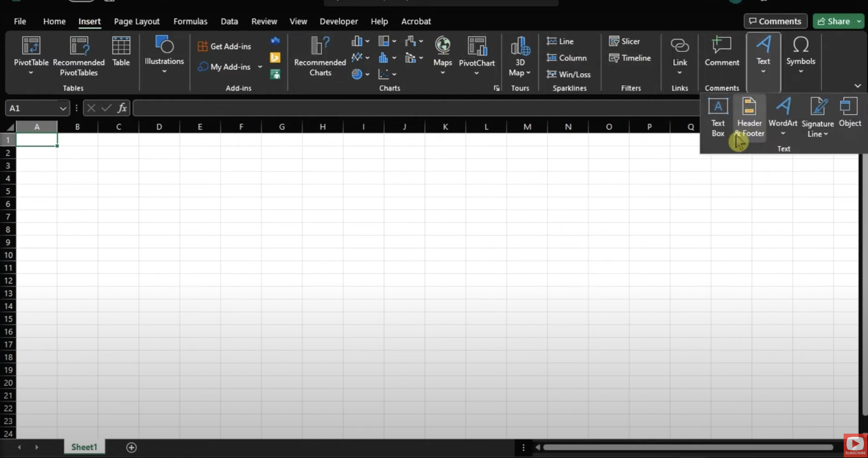Click the Comments button
The height and width of the screenshot is (458, 868).
(x=775, y=22)
